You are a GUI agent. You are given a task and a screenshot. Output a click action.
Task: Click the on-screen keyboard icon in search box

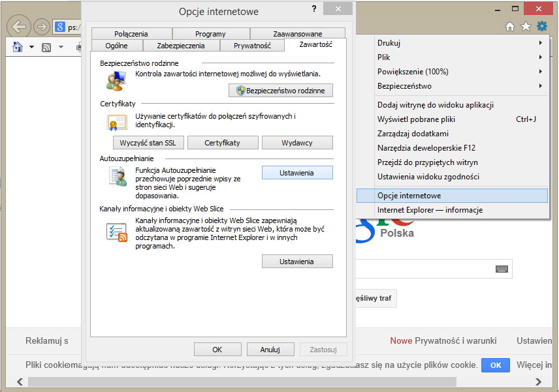pos(502,269)
